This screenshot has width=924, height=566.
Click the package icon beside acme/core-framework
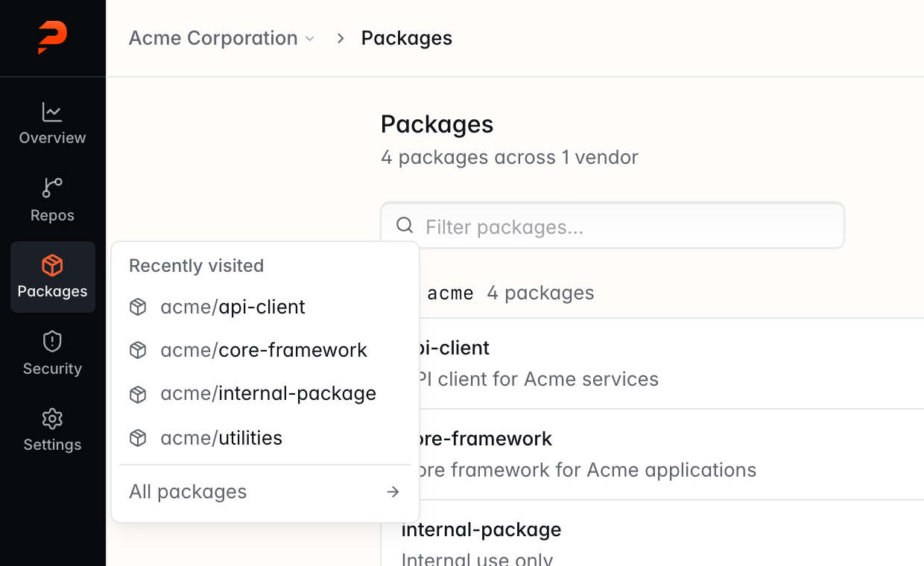click(x=138, y=350)
